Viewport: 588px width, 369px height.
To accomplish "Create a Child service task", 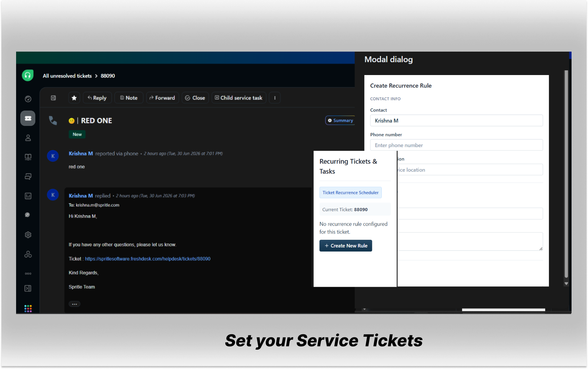I will [239, 98].
